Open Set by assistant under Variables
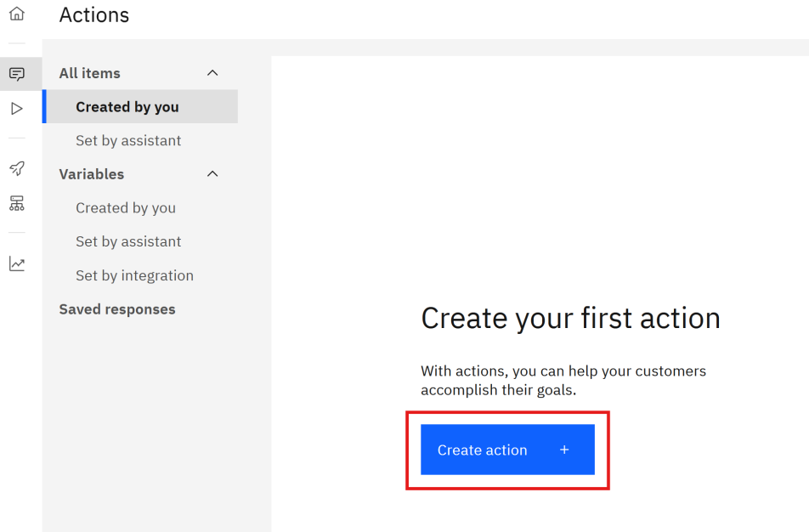809x532 pixels. (x=128, y=241)
